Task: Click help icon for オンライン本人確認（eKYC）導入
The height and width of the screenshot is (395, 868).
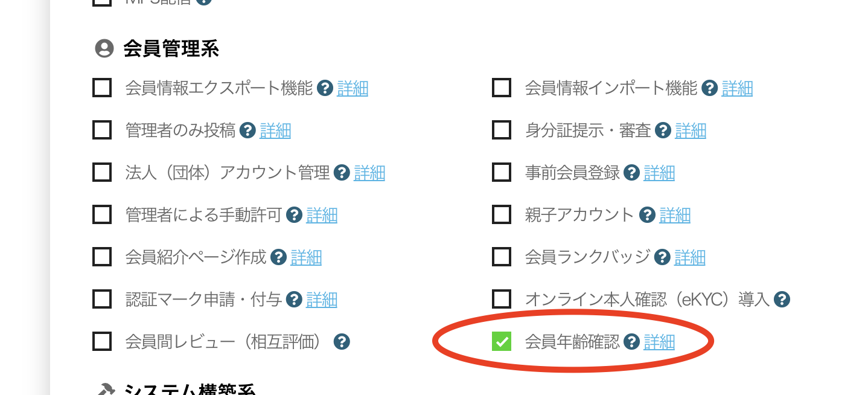Action: (x=783, y=299)
